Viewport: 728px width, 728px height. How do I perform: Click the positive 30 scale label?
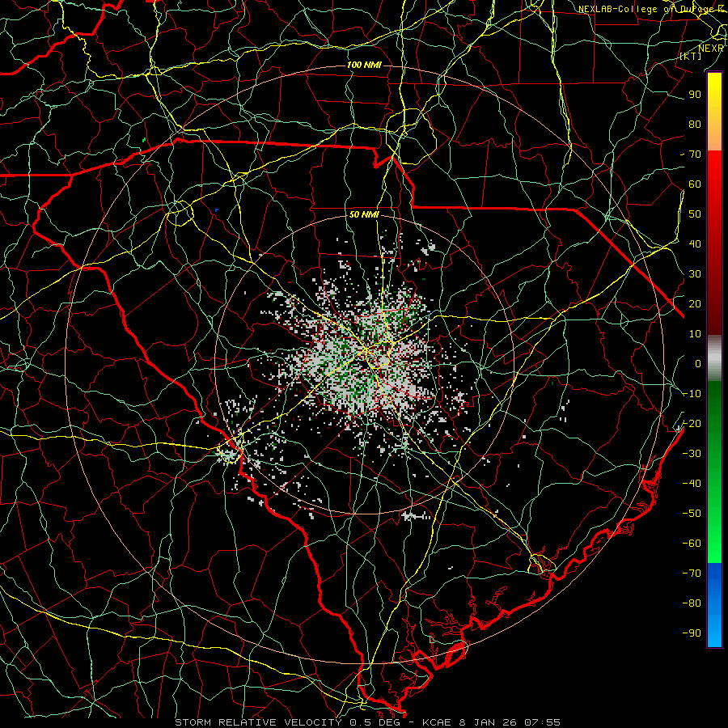click(x=695, y=274)
